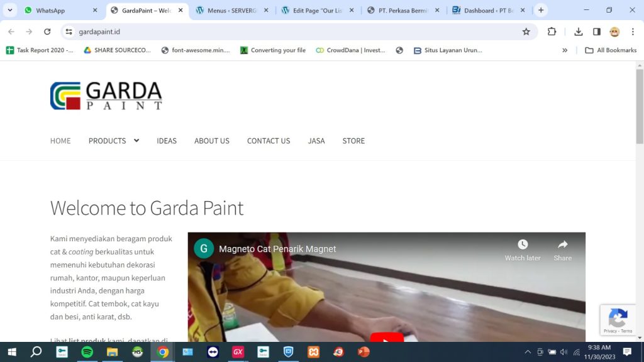The image size is (644, 362).
Task: Click the Garda Paint logo
Action: point(106,96)
